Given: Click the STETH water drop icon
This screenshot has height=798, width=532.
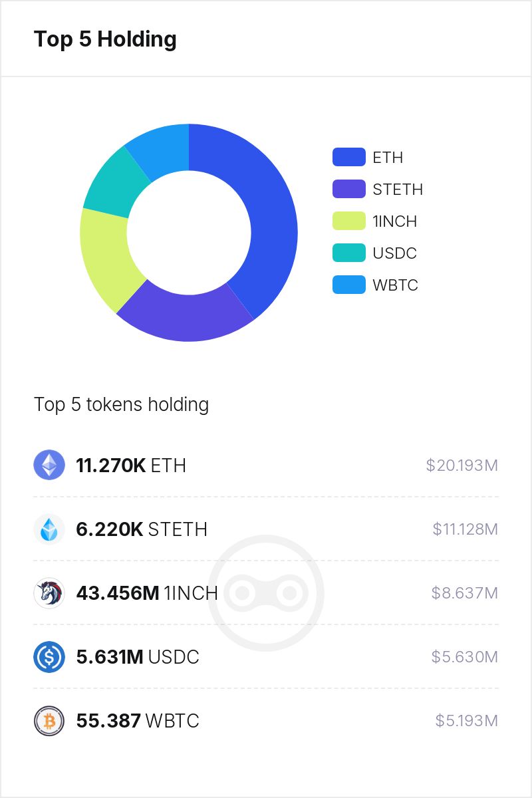Looking at the screenshot, I should click(x=49, y=529).
